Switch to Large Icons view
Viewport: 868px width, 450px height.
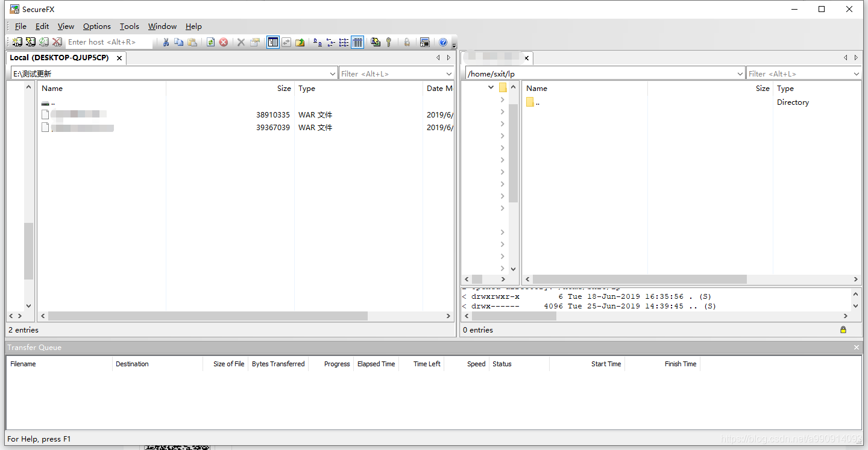[318, 42]
